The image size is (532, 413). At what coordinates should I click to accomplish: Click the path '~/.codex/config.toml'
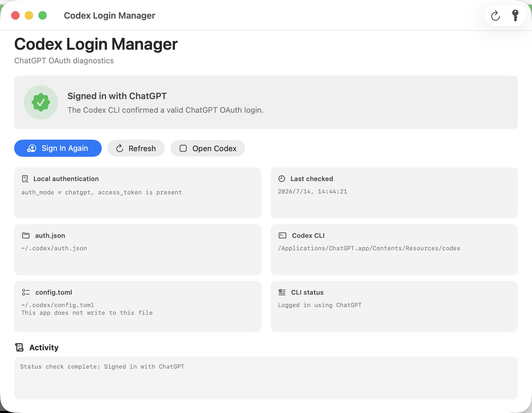tap(58, 305)
